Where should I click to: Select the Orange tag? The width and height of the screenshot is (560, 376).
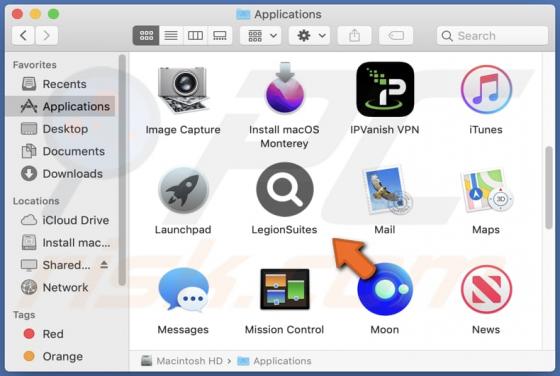coord(61,356)
